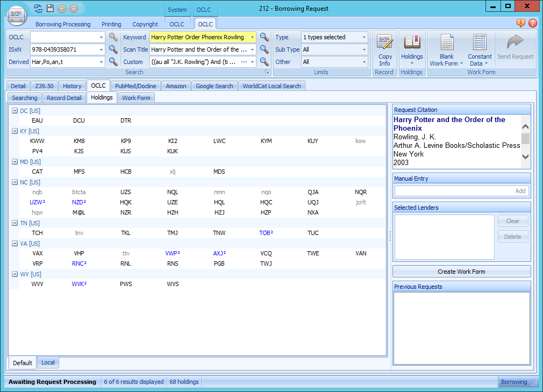The image size is (543, 392).
Task: Open the Type limits dropdown
Action: [x=364, y=38]
